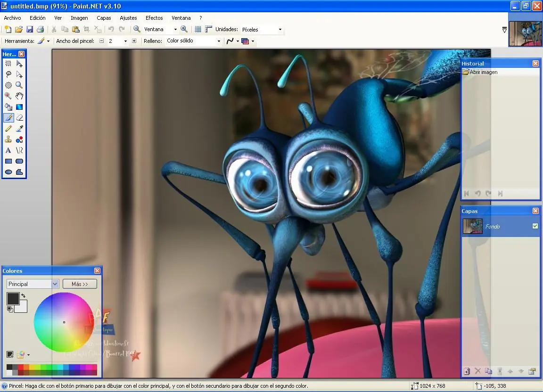543x392 pixels.
Task: Select the Rectangle Select tool
Action: (8, 64)
